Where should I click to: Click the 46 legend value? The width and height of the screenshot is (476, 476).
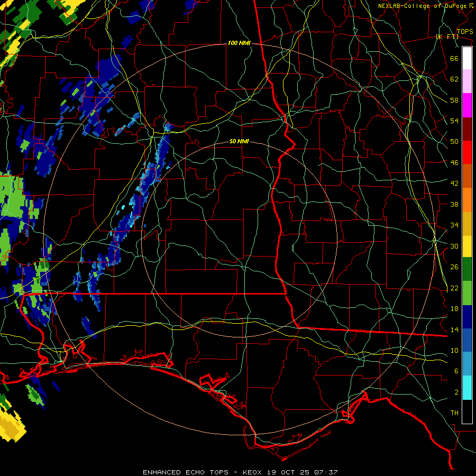coord(454,163)
